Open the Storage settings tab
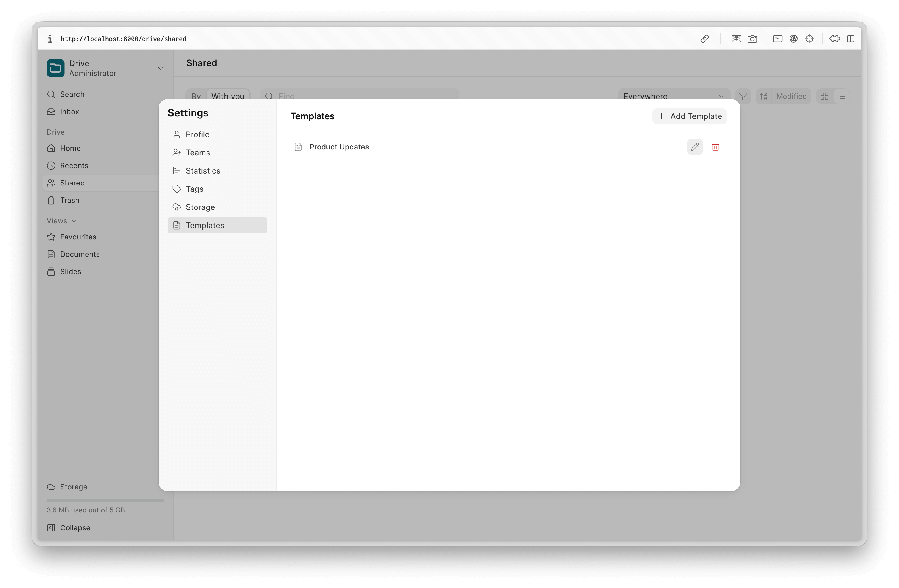Viewport: 899px width, 588px height. tap(200, 207)
